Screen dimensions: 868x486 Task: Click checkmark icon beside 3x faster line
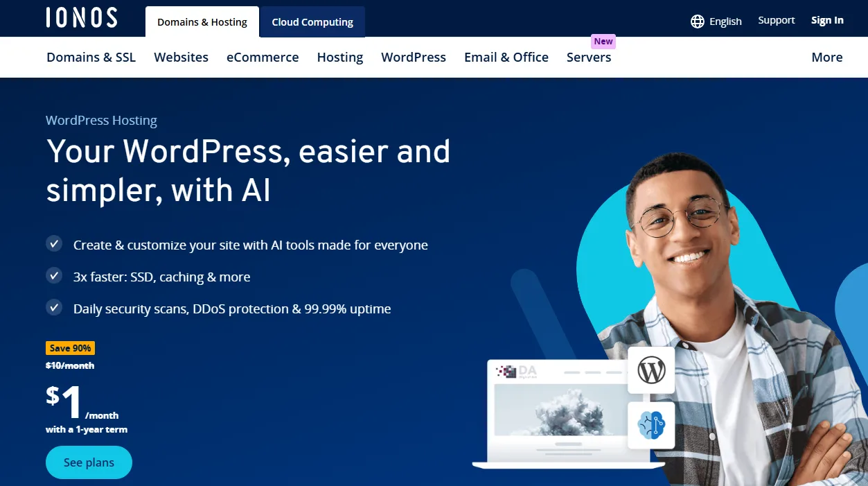tap(54, 276)
